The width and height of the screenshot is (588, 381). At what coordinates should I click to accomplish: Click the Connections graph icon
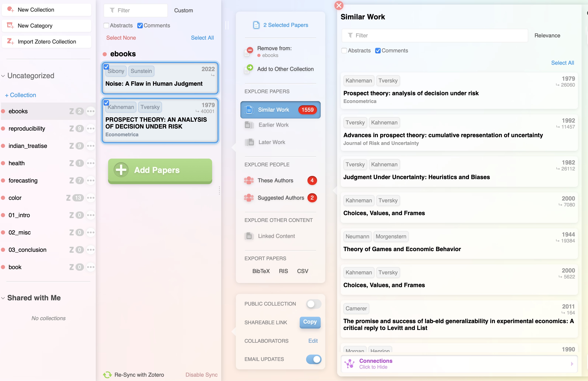click(x=350, y=363)
